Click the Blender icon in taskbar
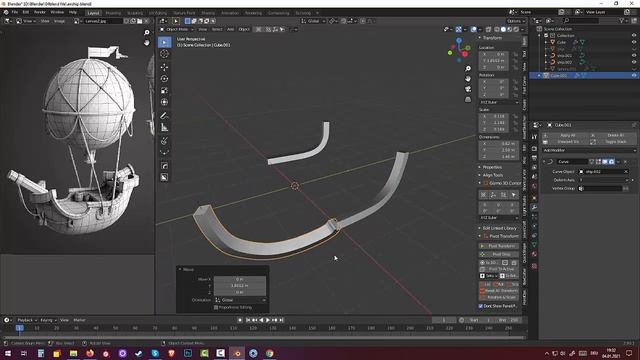The image size is (640, 360). [237, 353]
